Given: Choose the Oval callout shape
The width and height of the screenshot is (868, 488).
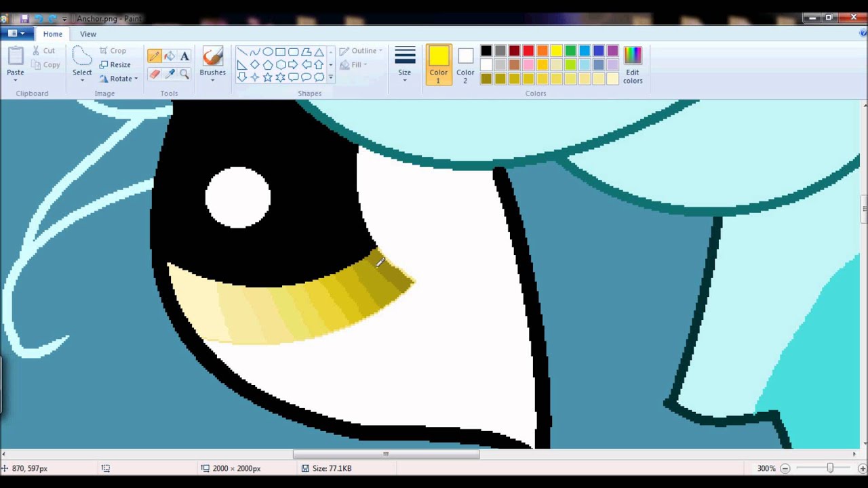Looking at the screenshot, I should click(306, 77).
